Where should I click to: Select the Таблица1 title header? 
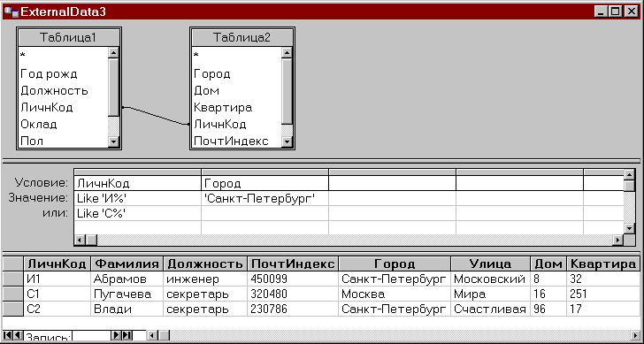(x=69, y=37)
